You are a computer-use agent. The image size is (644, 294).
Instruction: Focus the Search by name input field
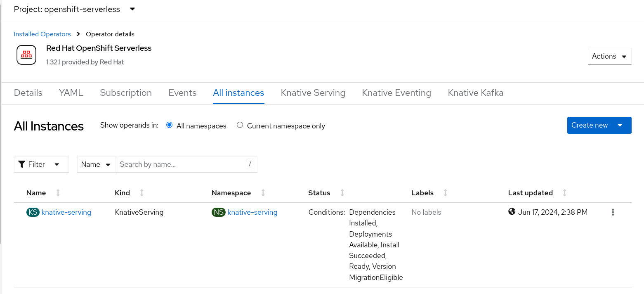click(x=182, y=164)
